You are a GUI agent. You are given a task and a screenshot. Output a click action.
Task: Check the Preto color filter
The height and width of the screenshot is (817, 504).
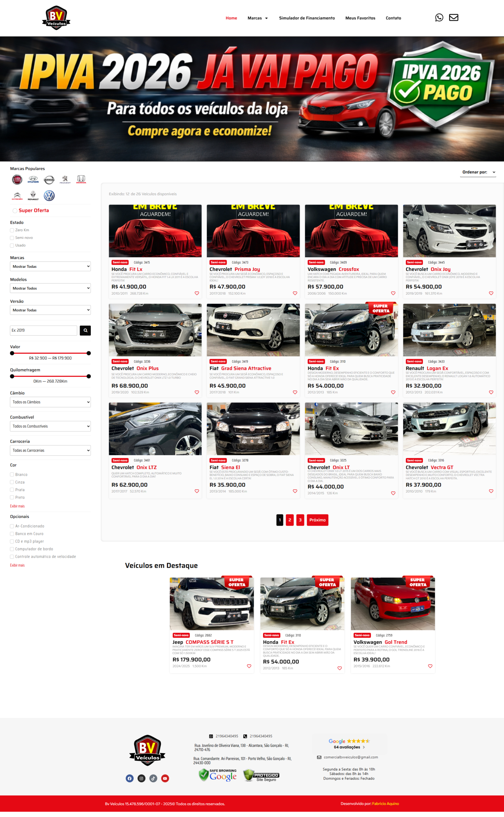12,498
